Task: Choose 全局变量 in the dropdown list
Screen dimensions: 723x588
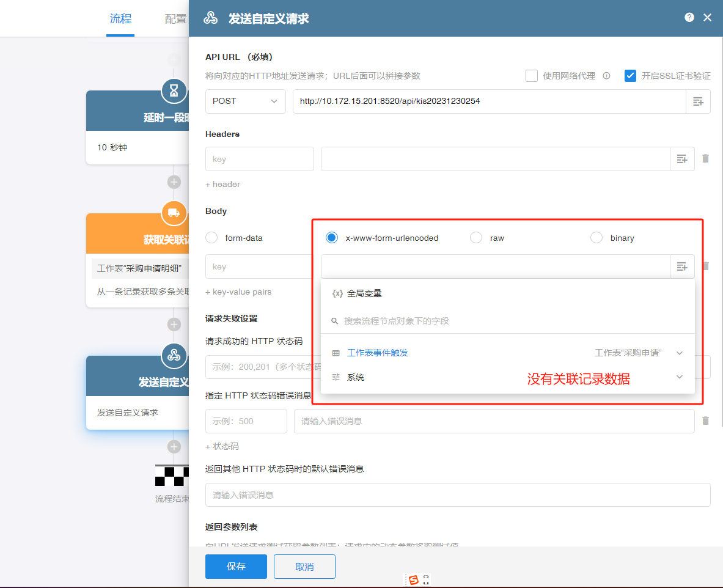Action: coord(364,293)
